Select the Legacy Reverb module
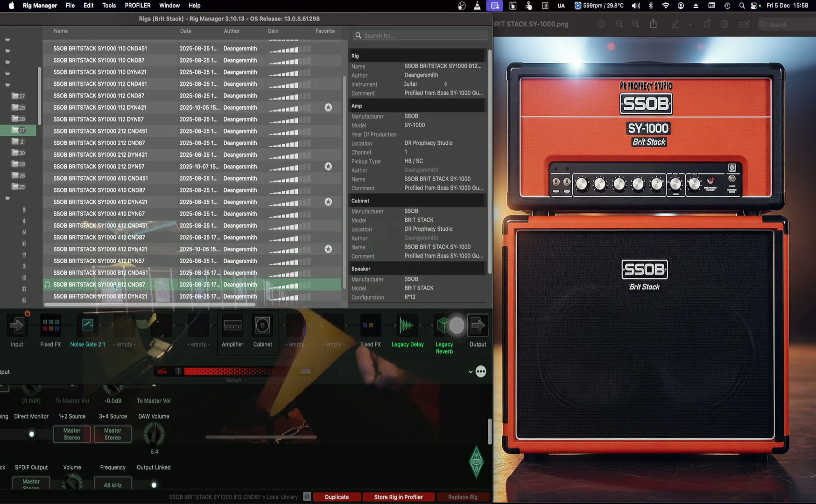The image size is (816, 504). tap(443, 325)
